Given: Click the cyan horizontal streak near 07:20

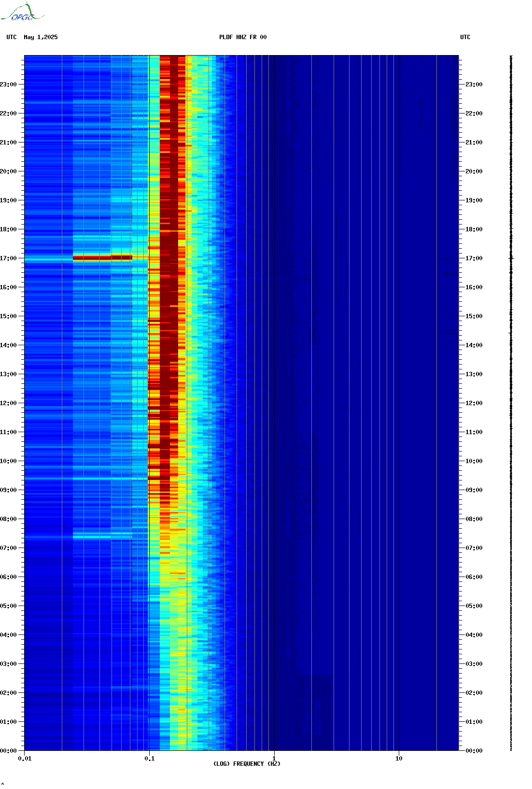Looking at the screenshot, I should [102, 536].
